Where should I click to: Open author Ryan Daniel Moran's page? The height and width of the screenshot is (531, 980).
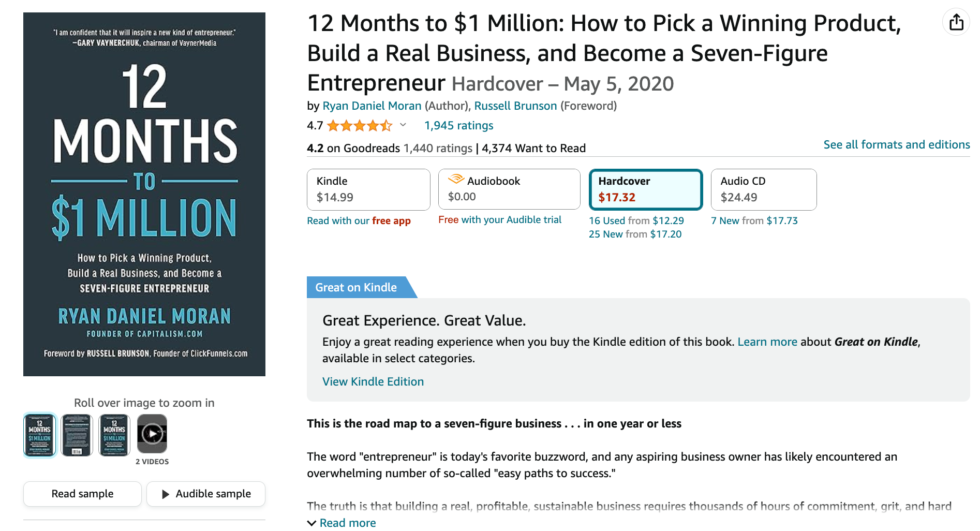click(372, 106)
